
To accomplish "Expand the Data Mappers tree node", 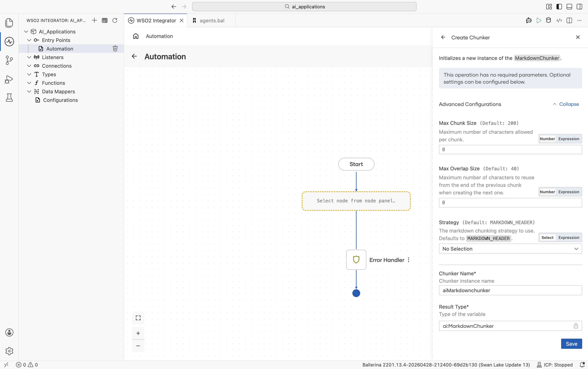I will (29, 91).
